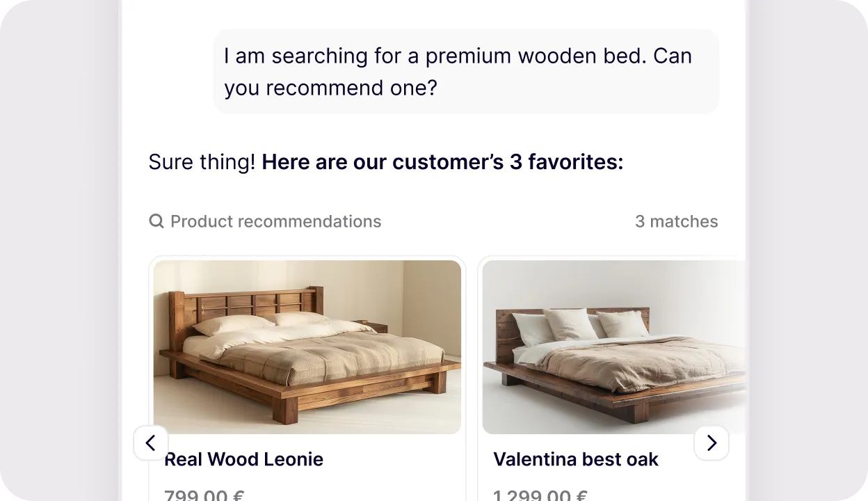Select the Real Wood Leonie product card
This screenshot has width=868, height=501.
pos(307,376)
